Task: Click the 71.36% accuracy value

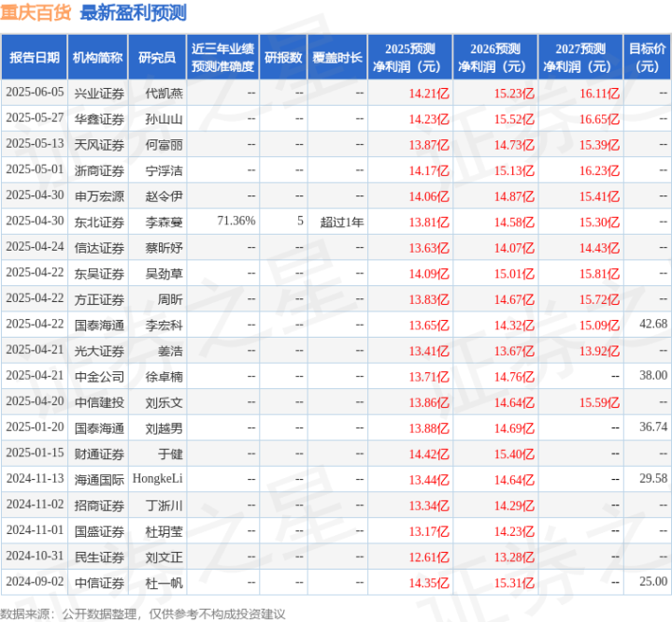Action: coord(236,221)
